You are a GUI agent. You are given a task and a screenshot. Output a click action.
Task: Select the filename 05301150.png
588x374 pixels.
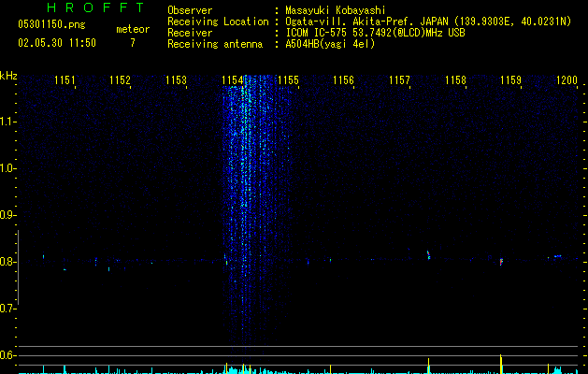[x=51, y=24]
